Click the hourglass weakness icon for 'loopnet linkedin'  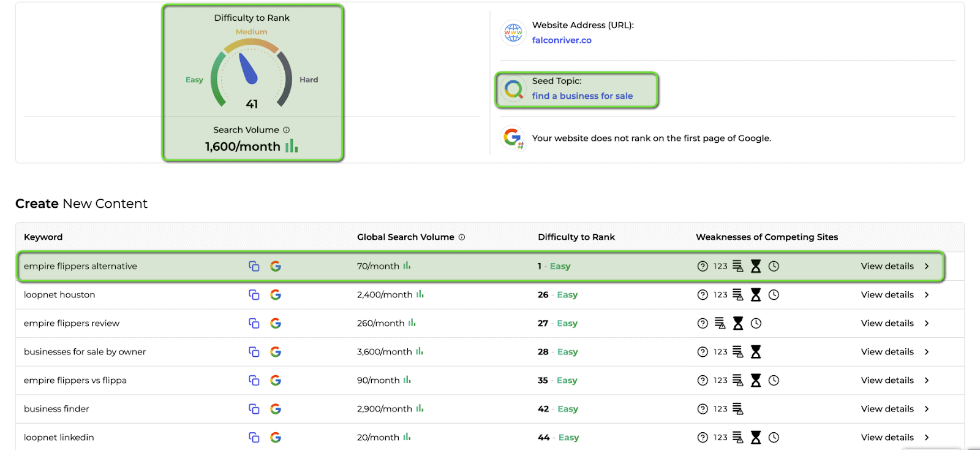pyautogui.click(x=756, y=437)
